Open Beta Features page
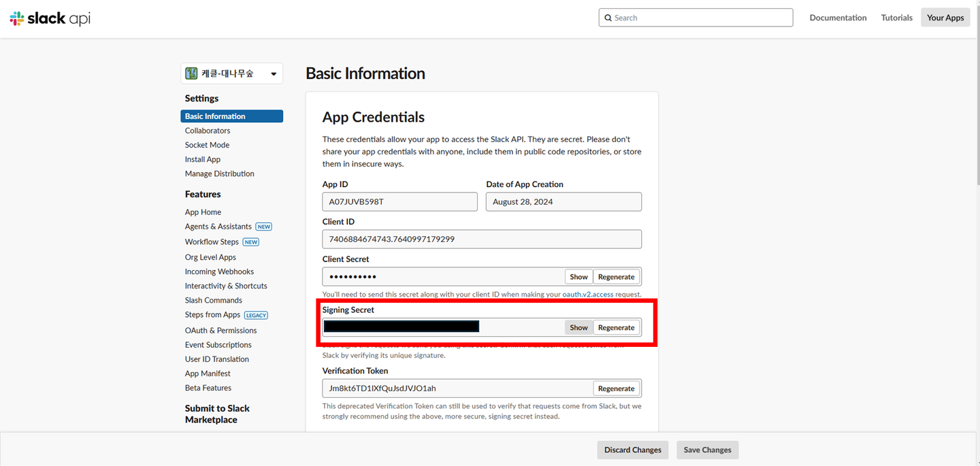Screen dimensions: 980x466 point(208,388)
